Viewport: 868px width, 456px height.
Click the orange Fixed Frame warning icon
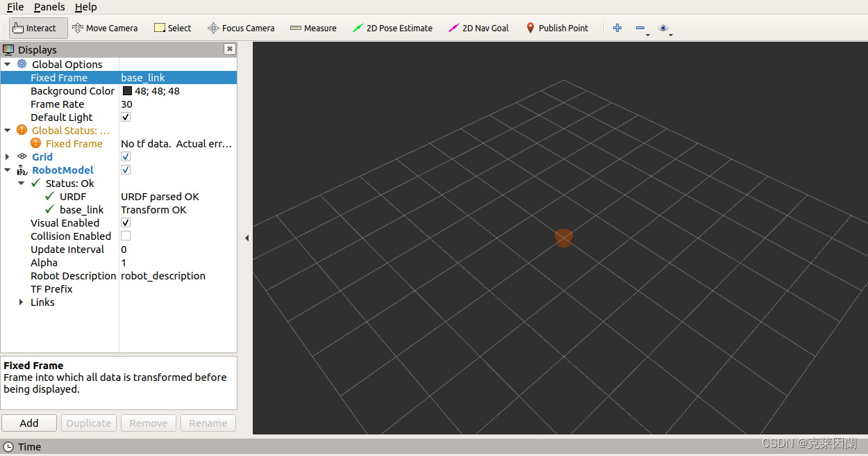[36, 143]
